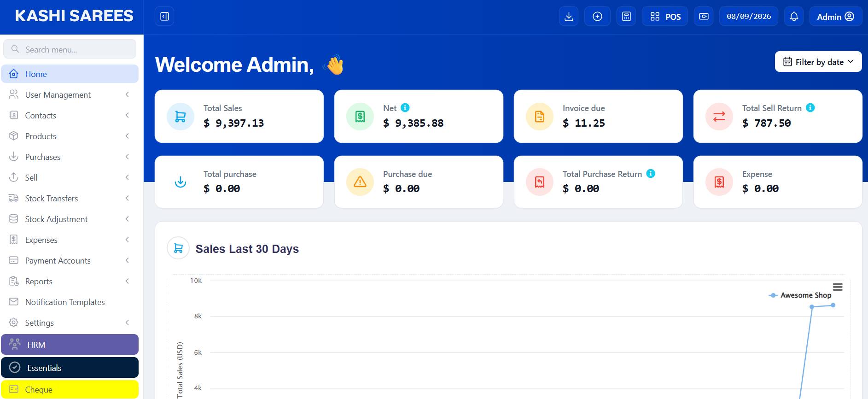
Task: Click the plus circle add icon
Action: [597, 17]
